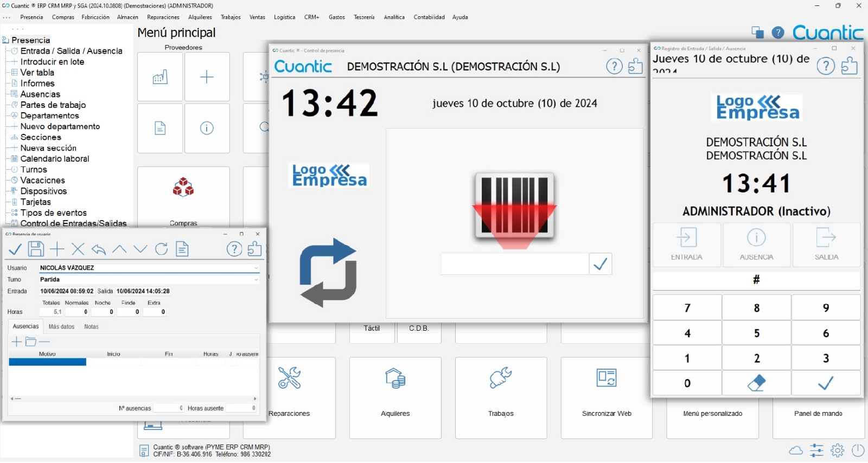The image size is (868, 463).
Task: Select Calendario laboral in the Presencia tree
Action: [55, 159]
